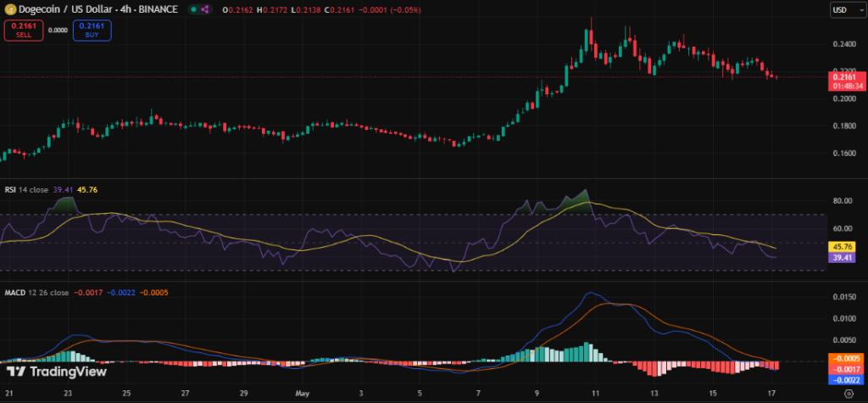Click date label 27 on time axis
The image size is (868, 403).
coord(186,393)
